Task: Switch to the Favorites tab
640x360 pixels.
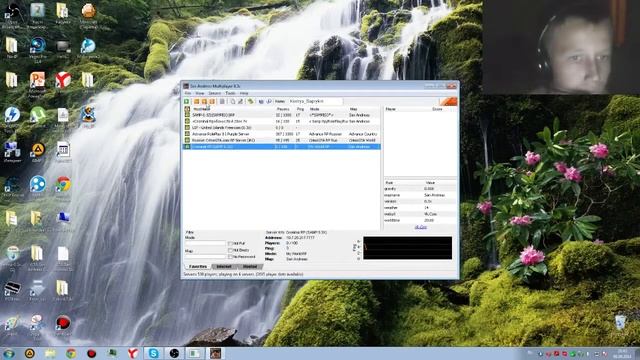Action: (198, 267)
